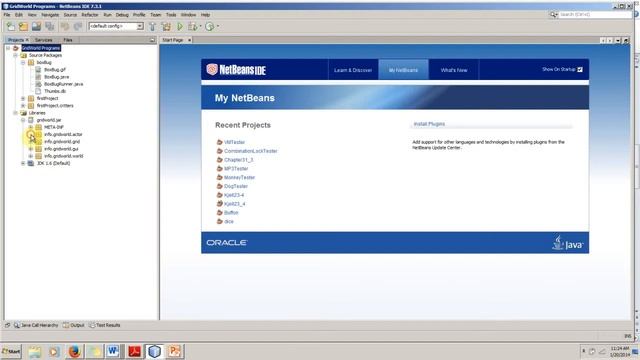This screenshot has height=360, width=640.
Task: Open the Run menu
Action: [x=107, y=15]
